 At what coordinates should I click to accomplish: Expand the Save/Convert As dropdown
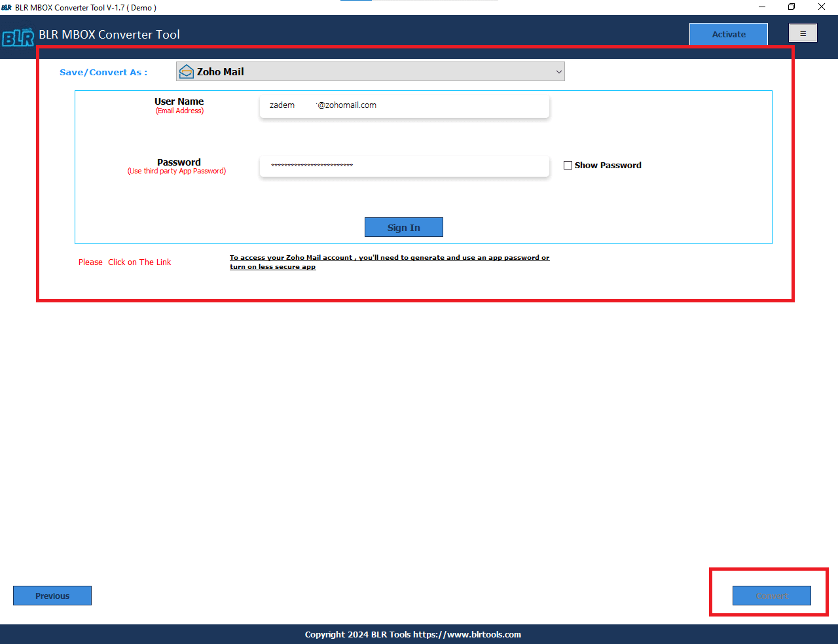tap(370, 71)
